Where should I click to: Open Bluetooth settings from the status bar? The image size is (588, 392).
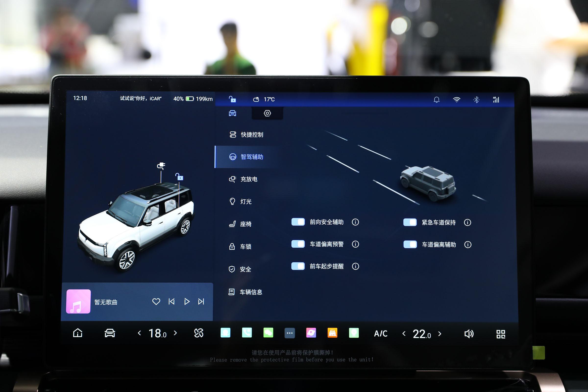(x=476, y=99)
